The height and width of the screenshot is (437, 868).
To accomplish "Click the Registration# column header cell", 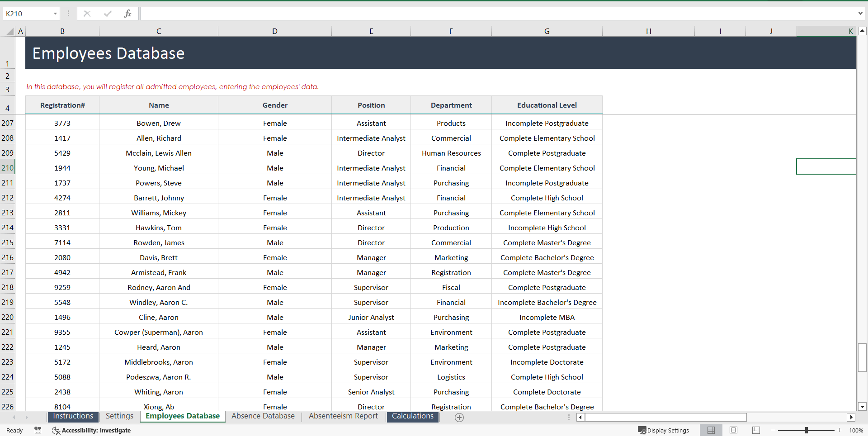I will pos(62,105).
